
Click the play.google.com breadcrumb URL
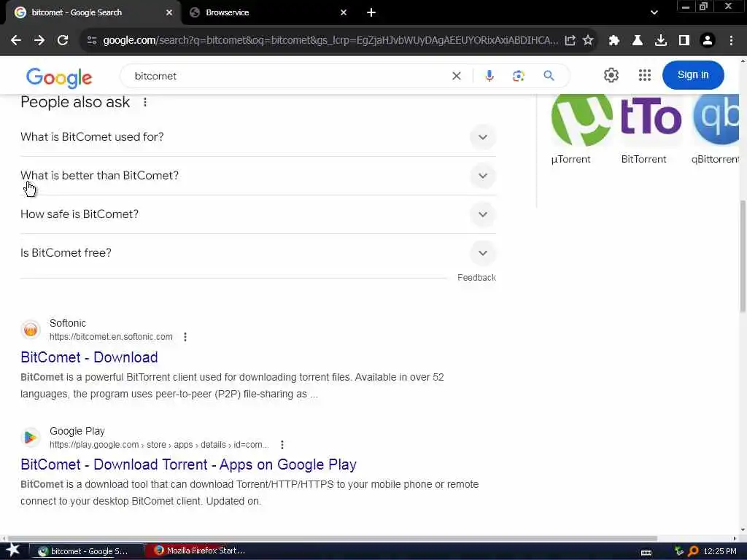[159, 445]
